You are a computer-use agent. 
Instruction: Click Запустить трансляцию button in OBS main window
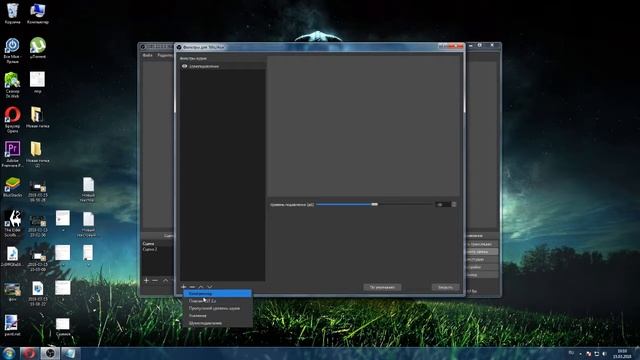[481, 244]
